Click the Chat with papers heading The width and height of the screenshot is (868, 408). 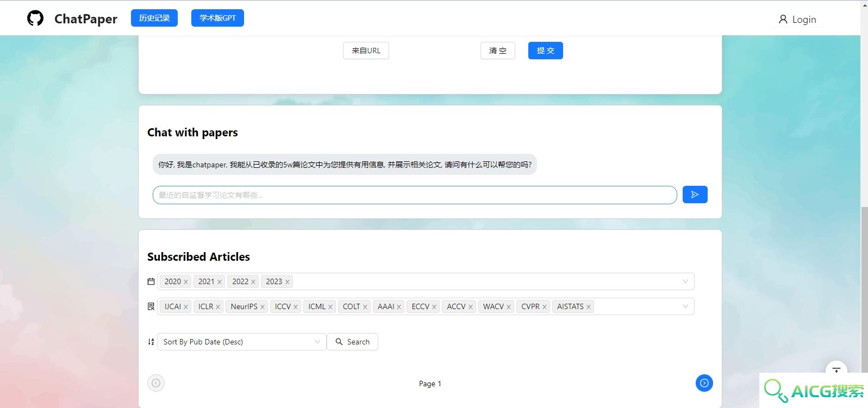coord(192,133)
